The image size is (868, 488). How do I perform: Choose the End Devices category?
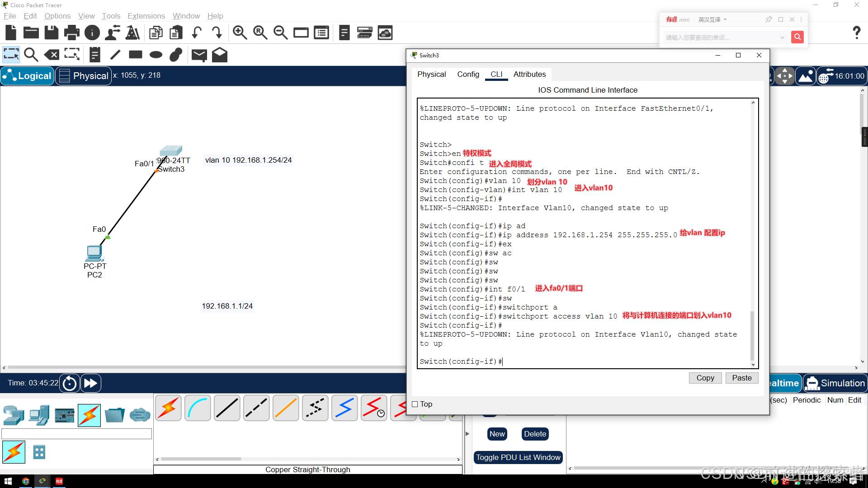[39, 415]
